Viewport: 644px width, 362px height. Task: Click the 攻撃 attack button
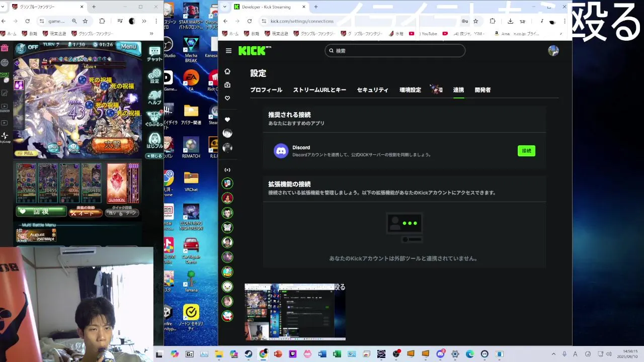[113, 145]
